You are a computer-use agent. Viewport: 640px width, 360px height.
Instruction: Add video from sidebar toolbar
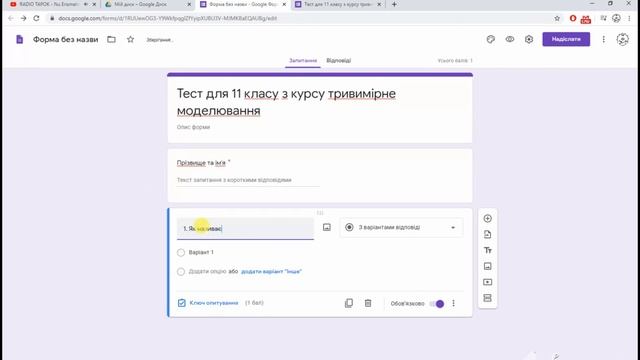[x=487, y=282]
